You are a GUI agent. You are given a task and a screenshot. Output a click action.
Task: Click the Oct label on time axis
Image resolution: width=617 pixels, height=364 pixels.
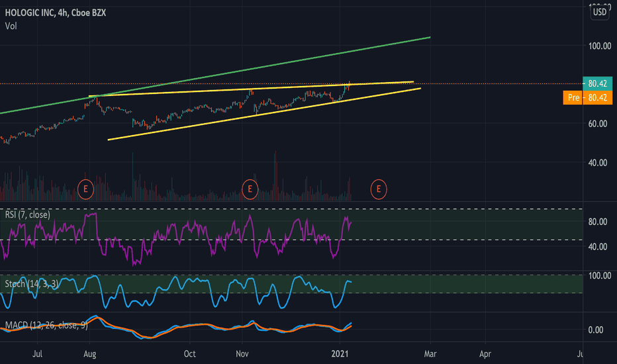point(189,354)
